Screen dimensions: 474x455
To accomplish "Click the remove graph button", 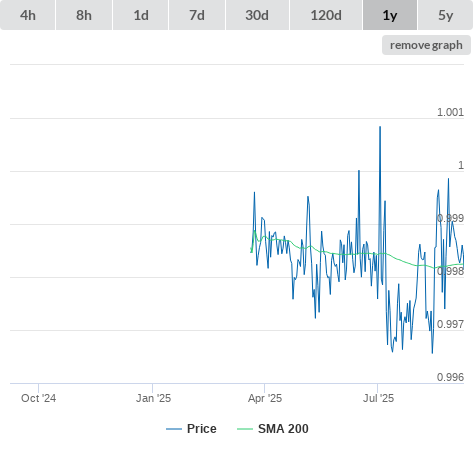I will 426,45.
